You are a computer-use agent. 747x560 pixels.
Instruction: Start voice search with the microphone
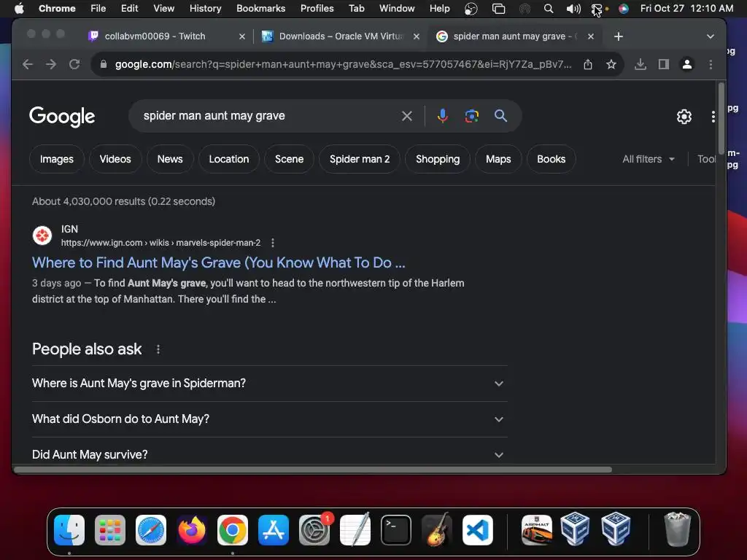click(x=443, y=116)
